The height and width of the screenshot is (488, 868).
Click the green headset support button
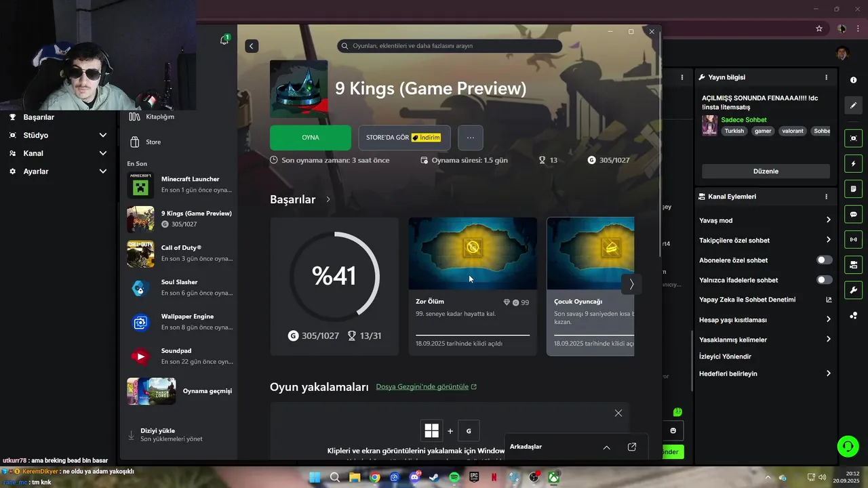(848, 446)
